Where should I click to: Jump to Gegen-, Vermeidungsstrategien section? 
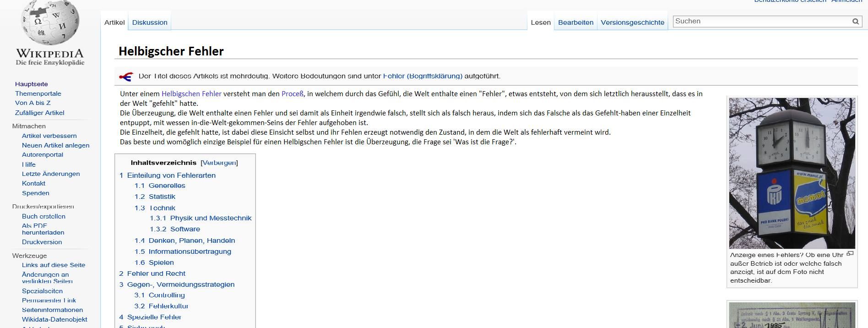click(x=180, y=284)
